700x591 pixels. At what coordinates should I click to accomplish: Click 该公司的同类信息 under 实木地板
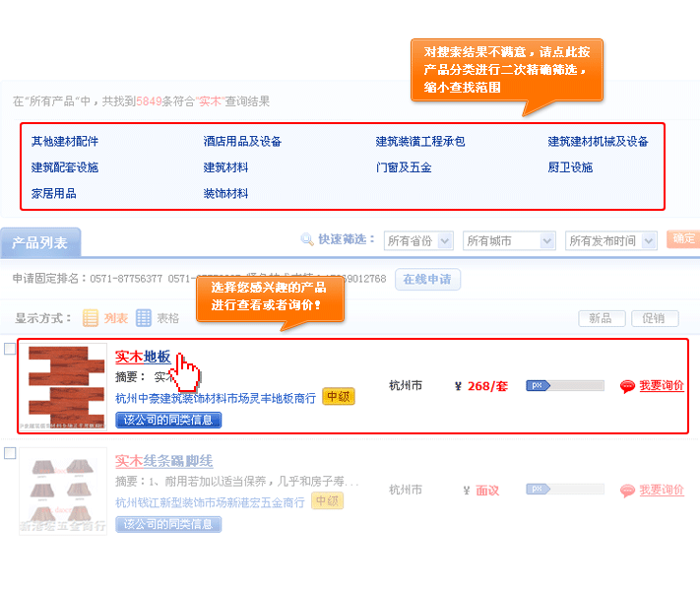point(168,420)
